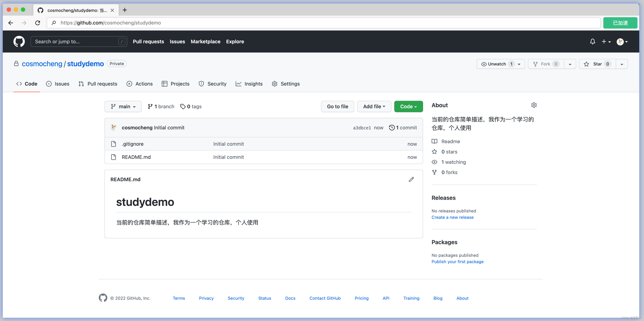Click the tags icon next to 0 tags
644x321 pixels.
pos(183,107)
